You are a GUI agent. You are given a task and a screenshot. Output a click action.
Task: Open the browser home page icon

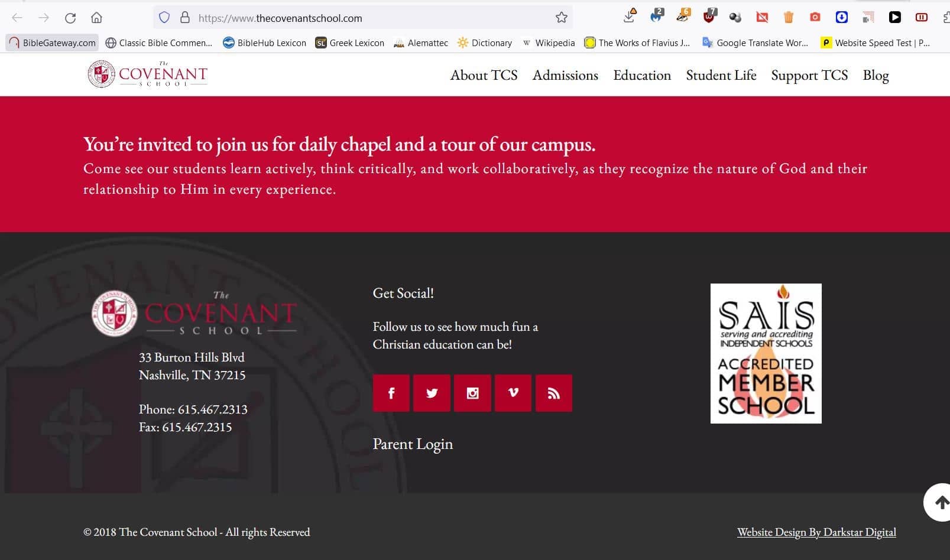tap(96, 18)
